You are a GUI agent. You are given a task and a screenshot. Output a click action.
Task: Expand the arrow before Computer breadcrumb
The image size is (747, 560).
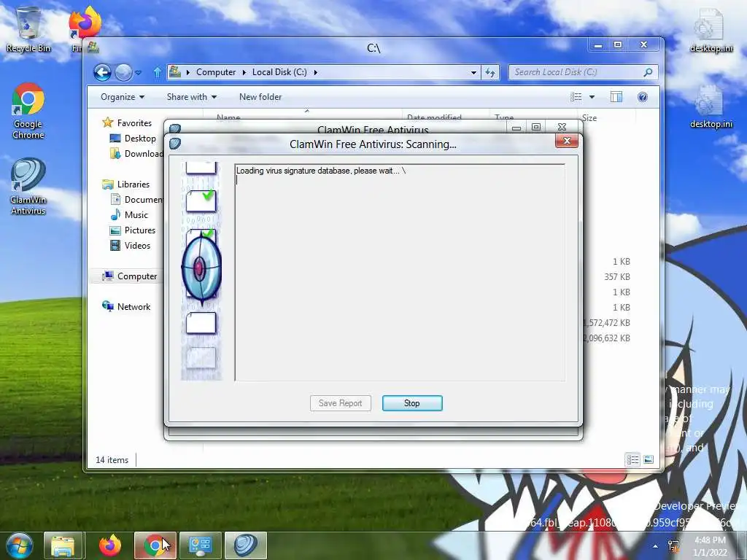pos(187,72)
